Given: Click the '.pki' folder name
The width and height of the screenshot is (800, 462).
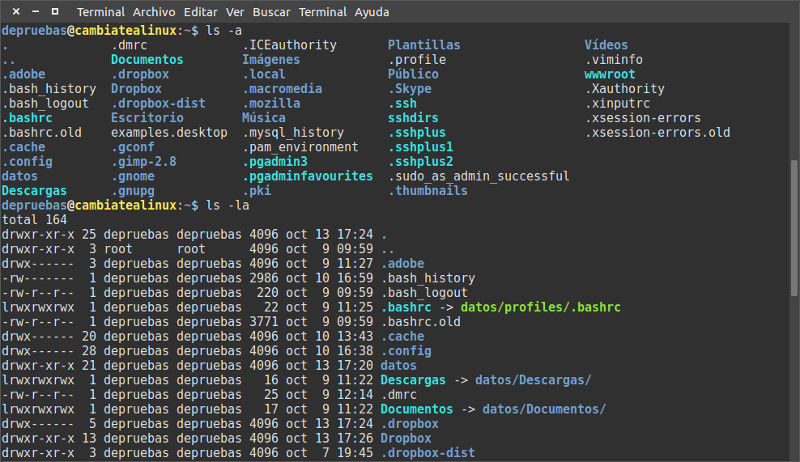Looking at the screenshot, I should 257,191.
